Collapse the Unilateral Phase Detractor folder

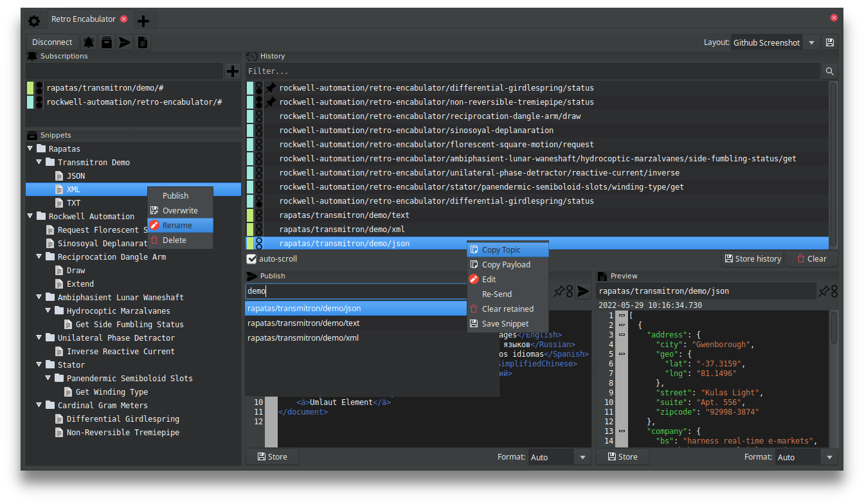coord(39,337)
